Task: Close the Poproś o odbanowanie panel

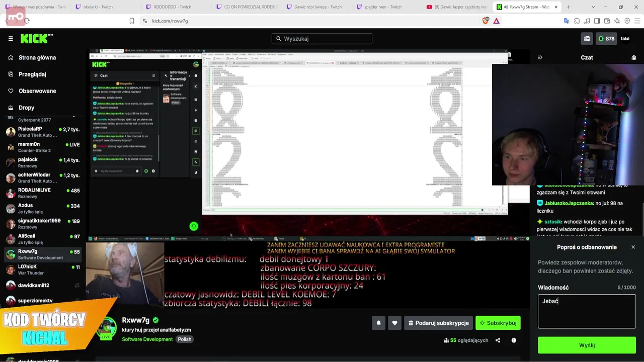Action: pyautogui.click(x=633, y=247)
